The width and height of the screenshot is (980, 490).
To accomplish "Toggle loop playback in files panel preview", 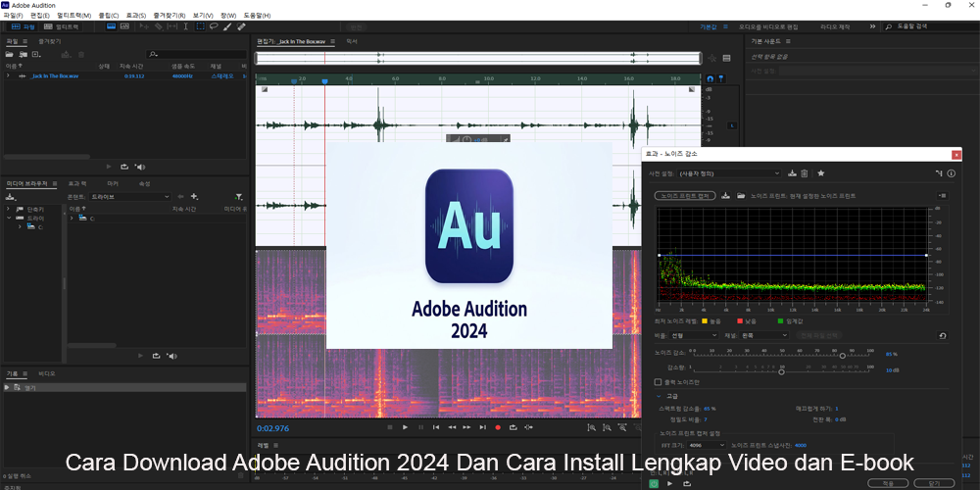I will [124, 167].
